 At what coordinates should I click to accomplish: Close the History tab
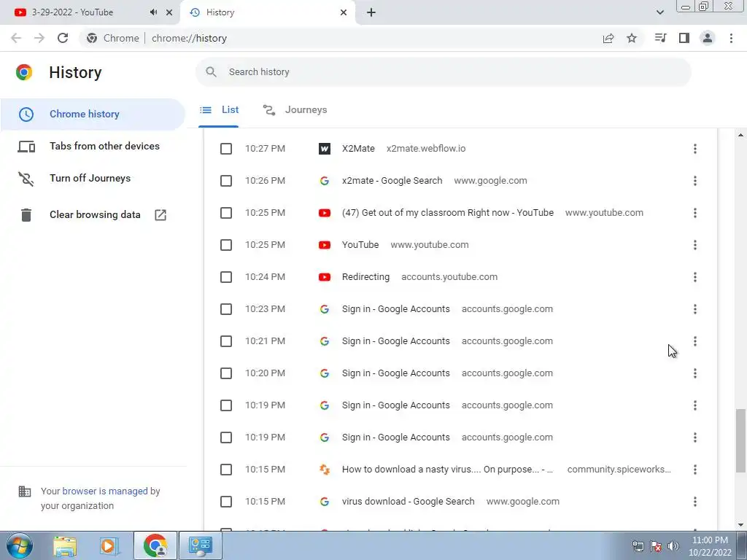coord(344,12)
